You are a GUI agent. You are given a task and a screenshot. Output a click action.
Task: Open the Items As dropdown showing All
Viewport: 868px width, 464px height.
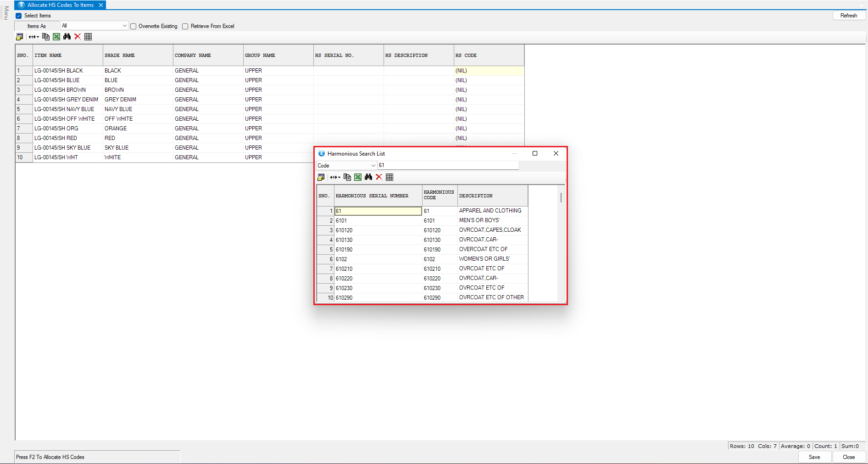coord(124,26)
